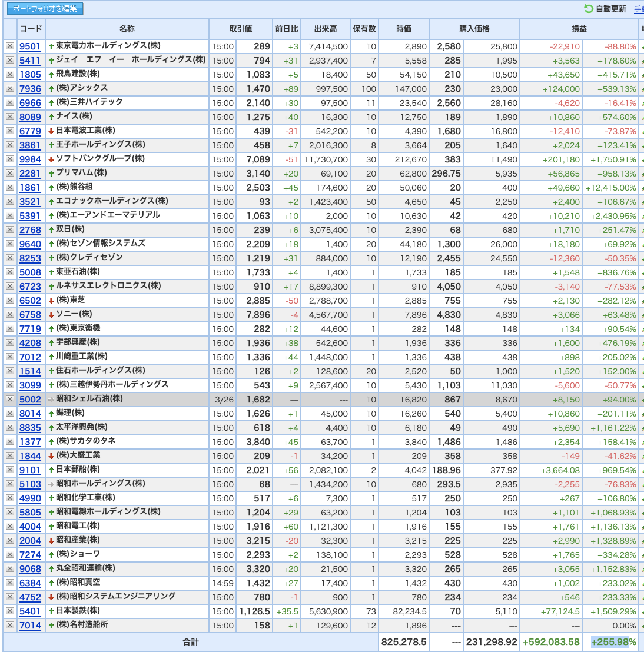This screenshot has height=652, width=644.
Task: Click the 時価 column header
Action: [404, 29]
